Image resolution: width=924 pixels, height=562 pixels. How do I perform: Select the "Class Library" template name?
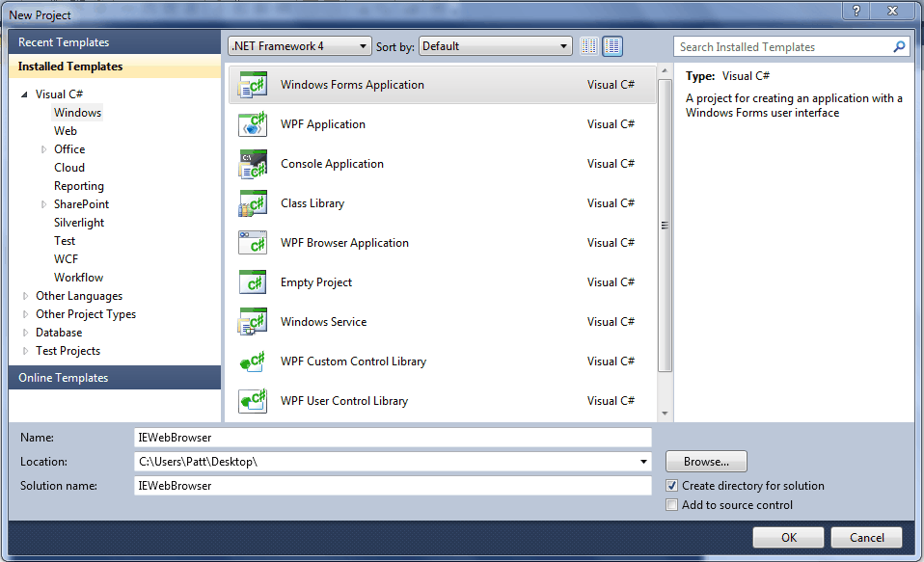coord(313,203)
